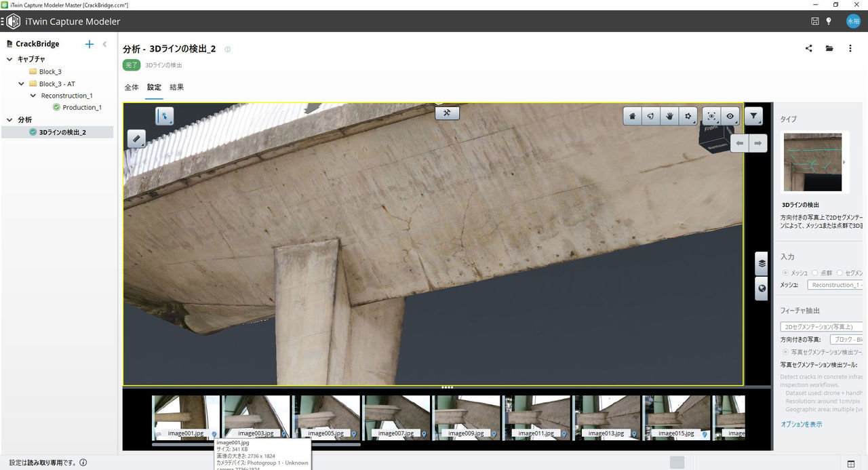This screenshot has width=868, height=470.
Task: Collapse the Block_3 - AT tree node
Action: click(x=22, y=83)
